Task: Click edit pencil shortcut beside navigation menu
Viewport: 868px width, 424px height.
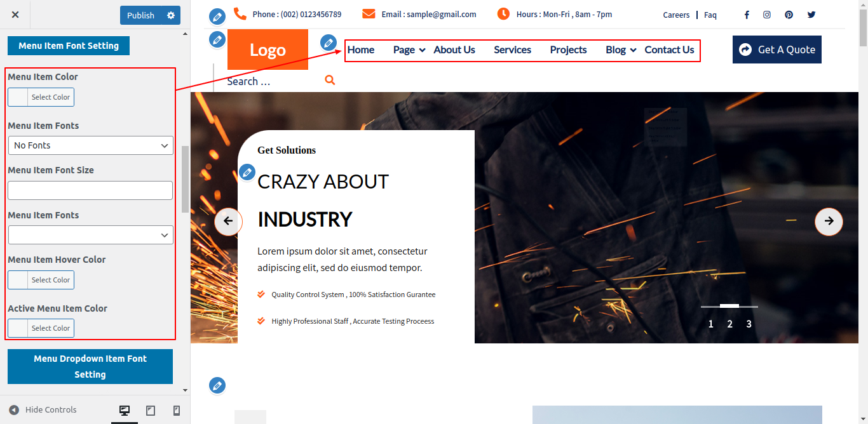Action: [329, 43]
